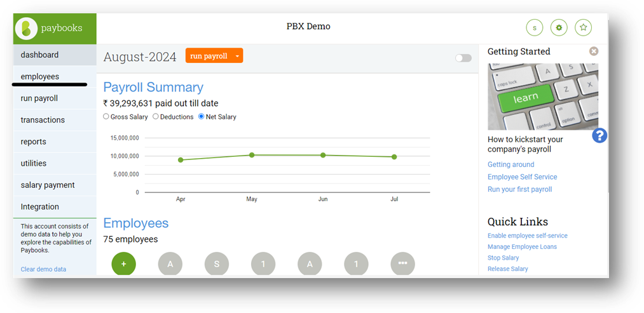644x313 pixels.
Task: Open the Run your first payroll link
Action: 520,189
